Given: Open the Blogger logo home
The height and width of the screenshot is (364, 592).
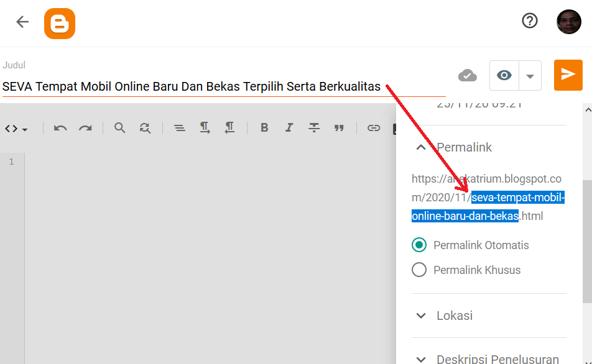Looking at the screenshot, I should (60, 24).
